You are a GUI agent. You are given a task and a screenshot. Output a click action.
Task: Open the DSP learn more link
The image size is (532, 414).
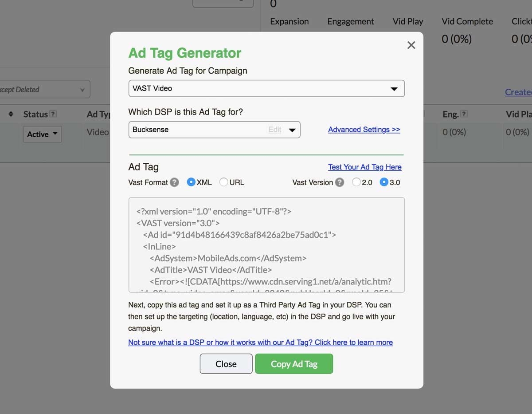tap(260, 343)
